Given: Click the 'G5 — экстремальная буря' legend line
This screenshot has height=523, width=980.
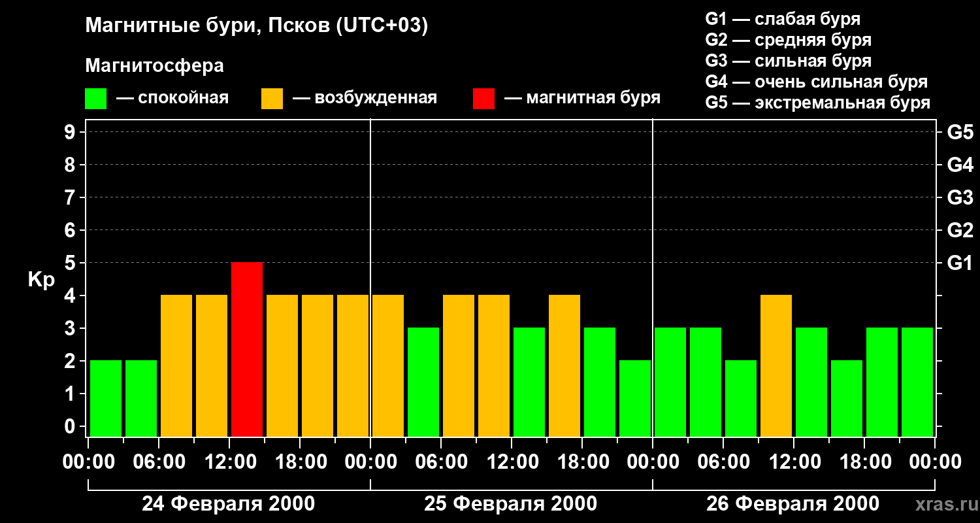Looking at the screenshot, I should (818, 103).
